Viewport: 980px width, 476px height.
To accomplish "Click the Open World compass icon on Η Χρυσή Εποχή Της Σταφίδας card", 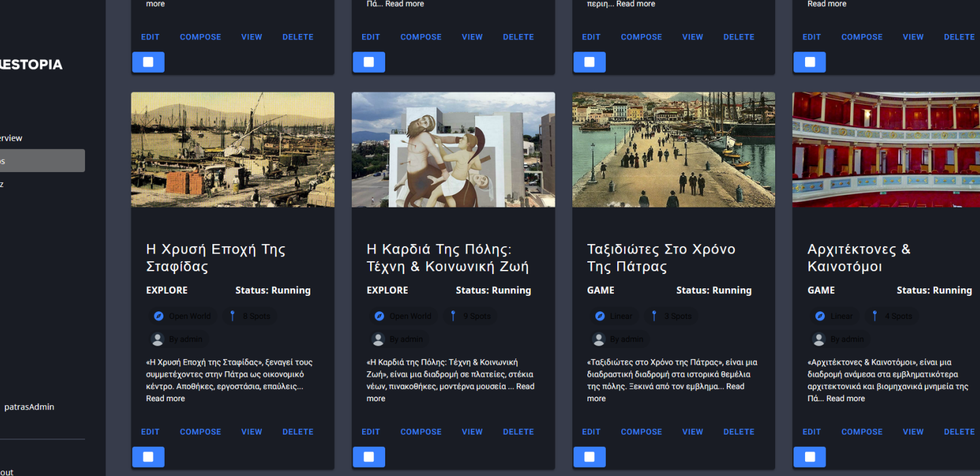I will (159, 316).
